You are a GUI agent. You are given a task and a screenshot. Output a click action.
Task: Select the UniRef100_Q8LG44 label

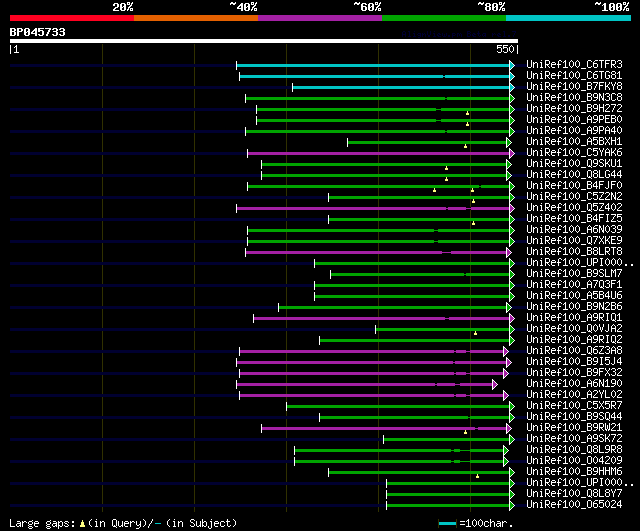[574, 175]
